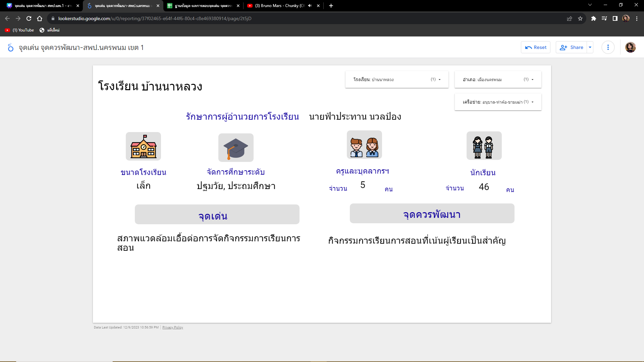Image resolution: width=644 pixels, height=362 pixels.
Task: Switch to the Google Sheets tab
Action: 201,6
